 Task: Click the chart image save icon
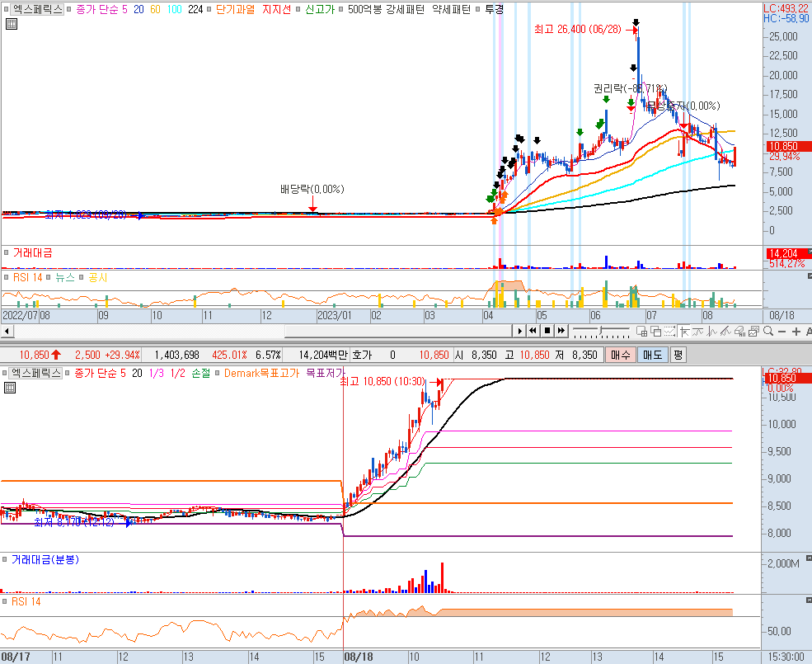point(753,332)
